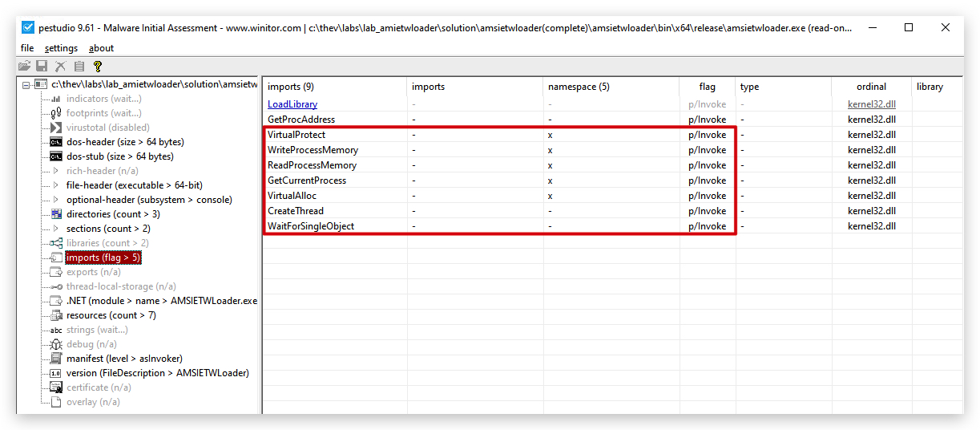This screenshot has width=980, height=430.
Task: Click the certificate seal icon
Action: pos(56,387)
